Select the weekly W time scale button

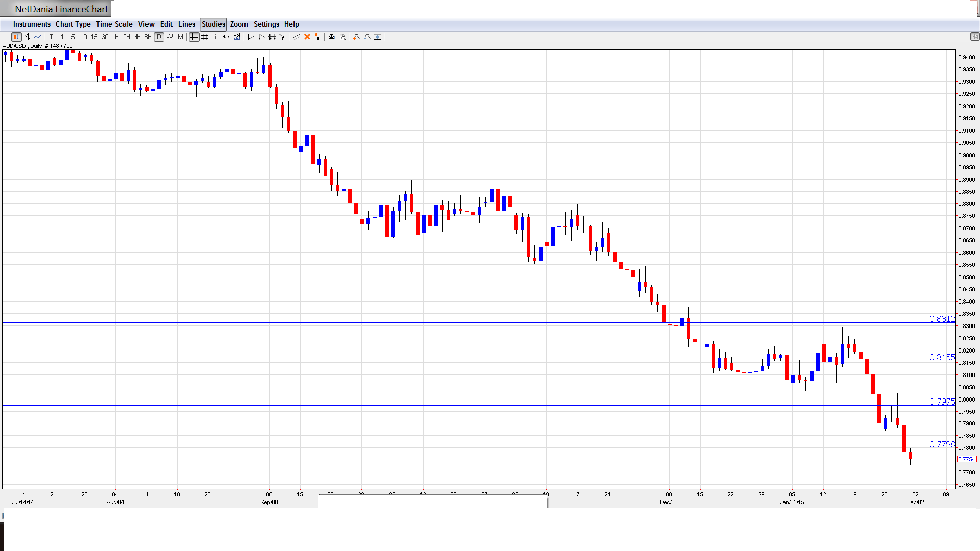pos(169,37)
